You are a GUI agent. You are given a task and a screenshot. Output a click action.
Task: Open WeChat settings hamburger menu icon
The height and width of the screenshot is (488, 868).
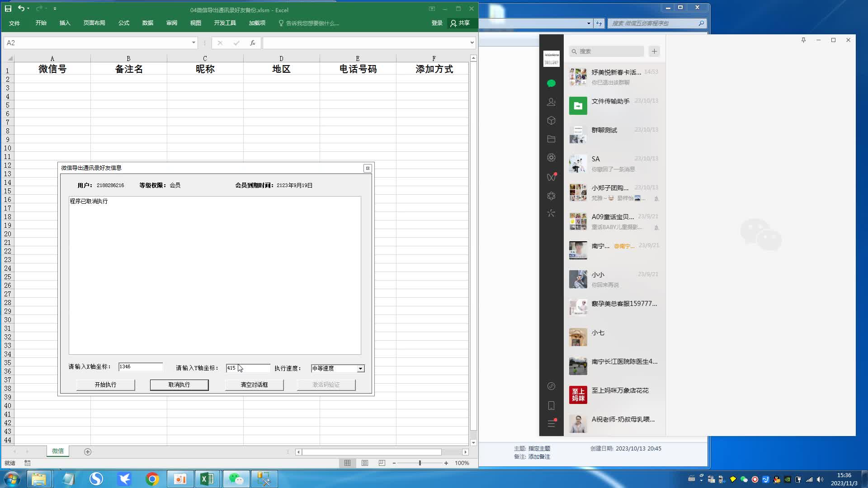tap(551, 423)
